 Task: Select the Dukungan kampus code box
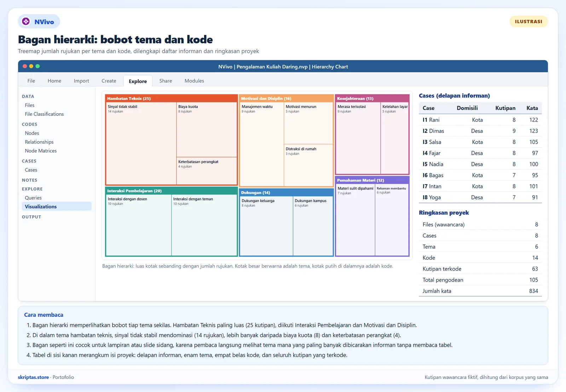tap(313, 226)
